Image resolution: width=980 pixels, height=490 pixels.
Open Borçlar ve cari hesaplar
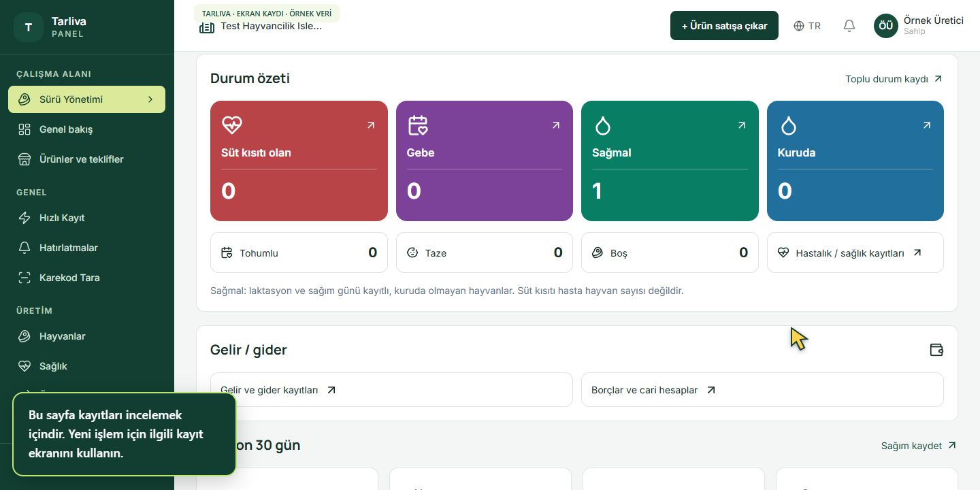[x=762, y=390]
